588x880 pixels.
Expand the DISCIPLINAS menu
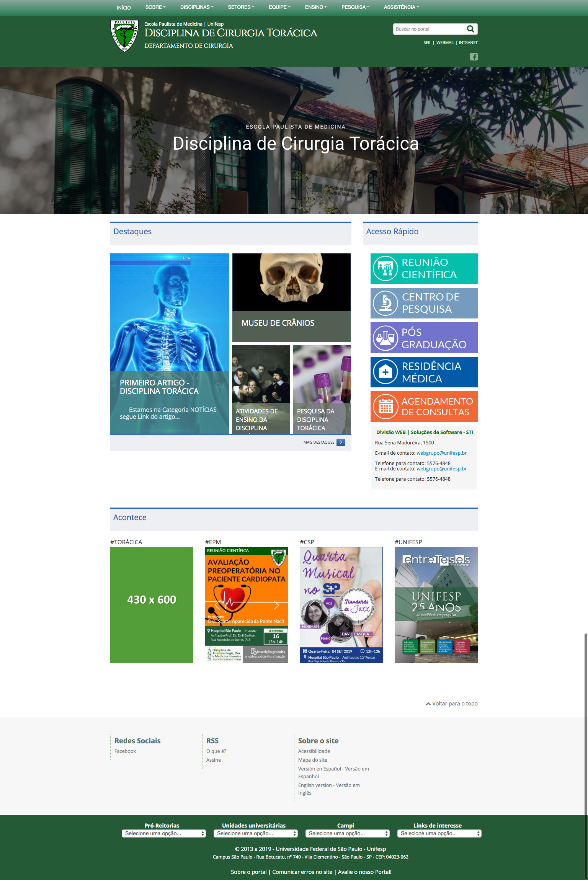click(x=197, y=7)
